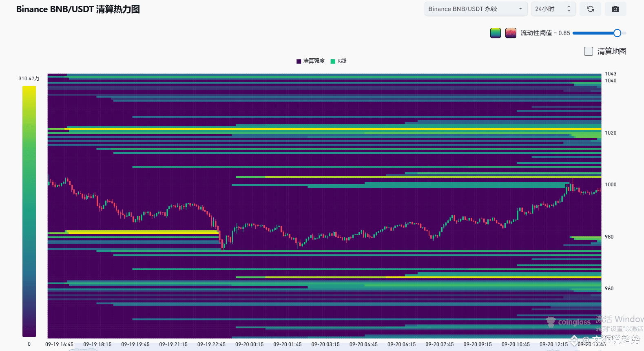Click the 980 price axis label
The height and width of the screenshot is (351, 644).
pyautogui.click(x=609, y=237)
